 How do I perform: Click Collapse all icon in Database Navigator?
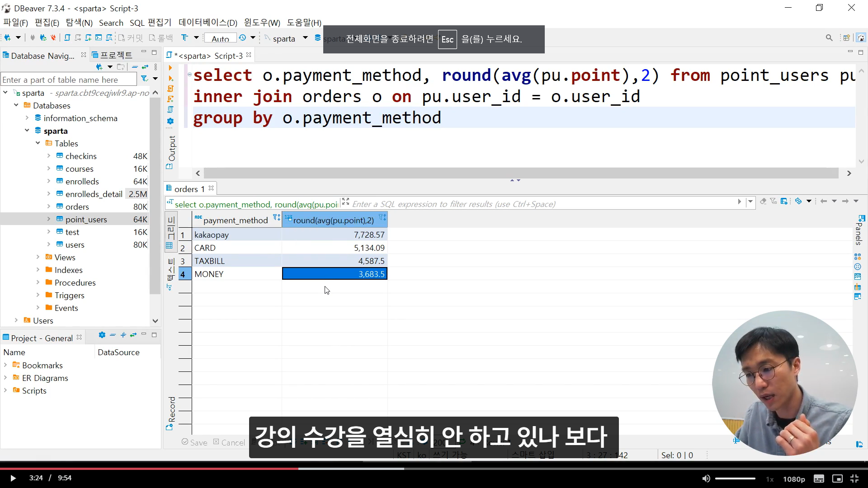pyautogui.click(x=135, y=67)
